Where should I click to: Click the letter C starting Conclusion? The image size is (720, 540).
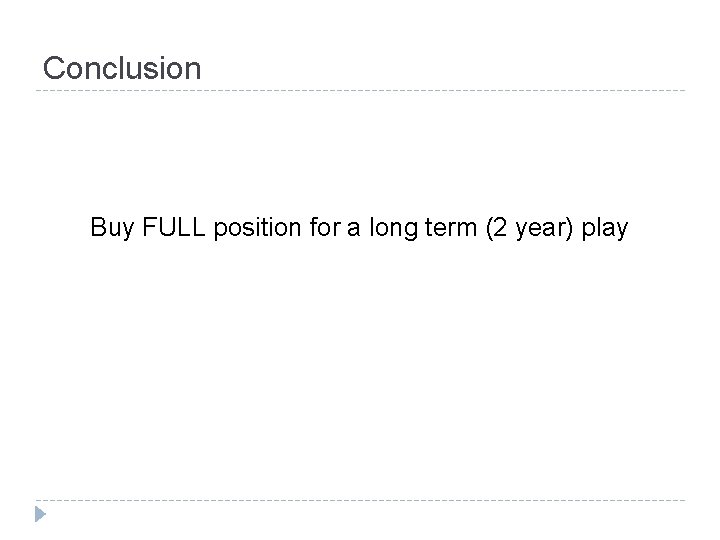(x=54, y=69)
